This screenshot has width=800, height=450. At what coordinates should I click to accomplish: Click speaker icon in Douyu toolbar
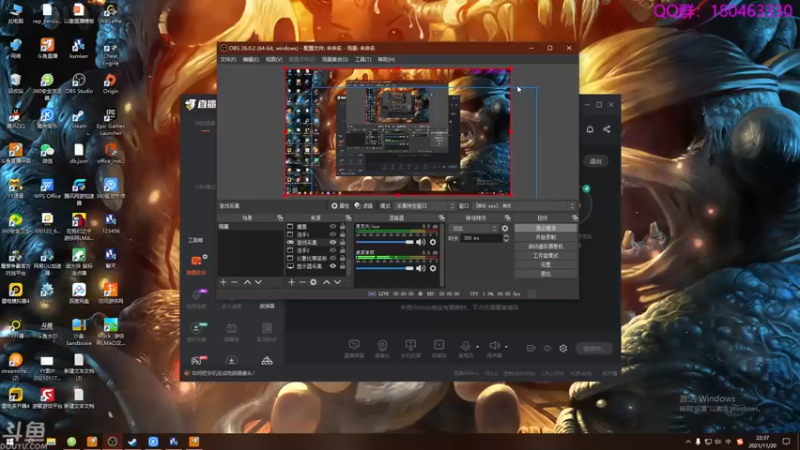coord(494,346)
